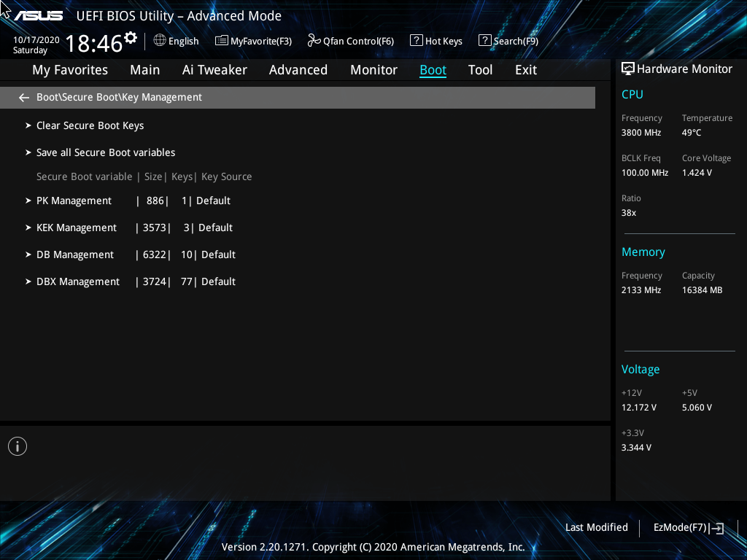
Task: Click CPU frequency 3800 MHz
Action: tap(641, 133)
